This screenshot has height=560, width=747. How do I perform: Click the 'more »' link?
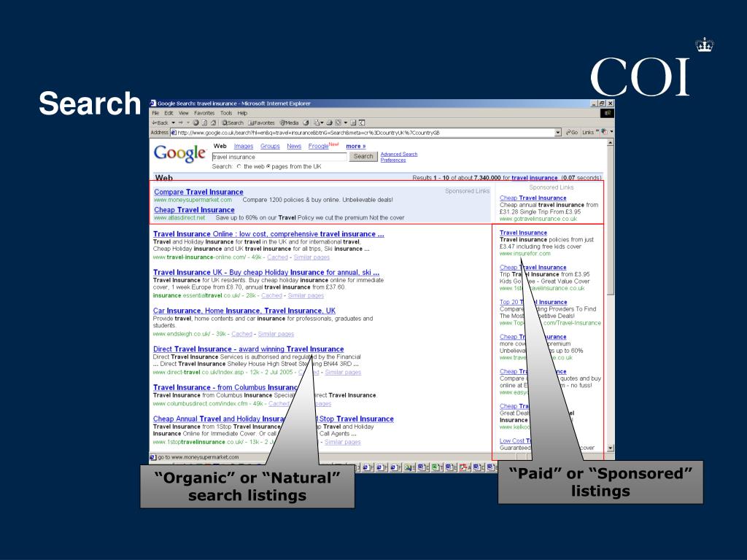click(x=355, y=146)
